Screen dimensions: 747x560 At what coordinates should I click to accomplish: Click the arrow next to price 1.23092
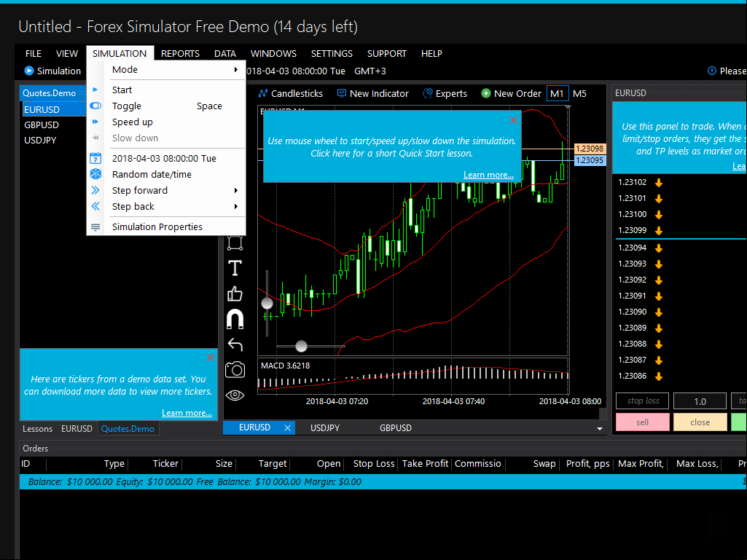659,280
